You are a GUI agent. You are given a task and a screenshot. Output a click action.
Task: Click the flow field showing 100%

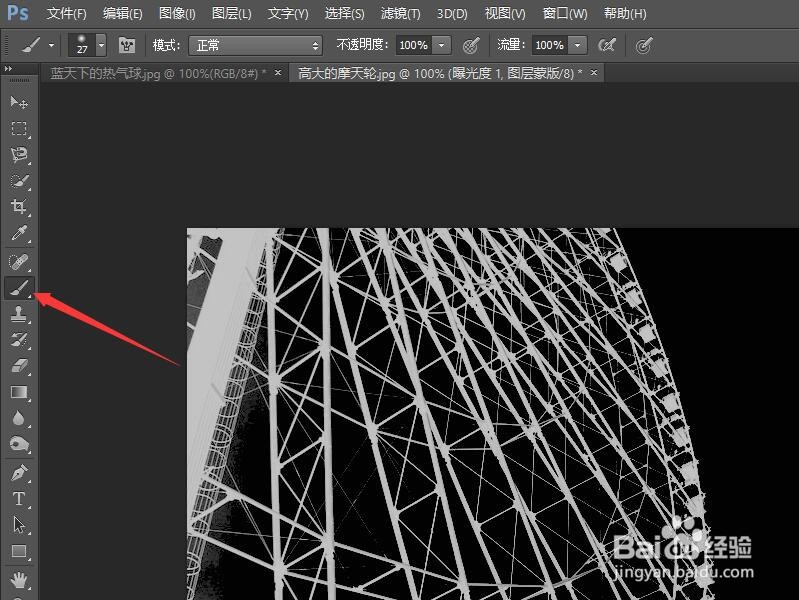coord(550,45)
